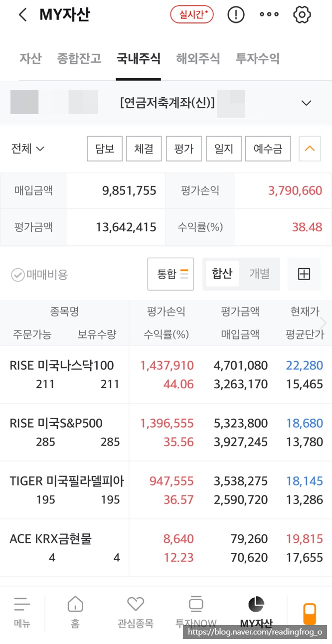The image size is (332, 644).
Task: Collapse the summary with the orange chevron
Action: (310, 149)
